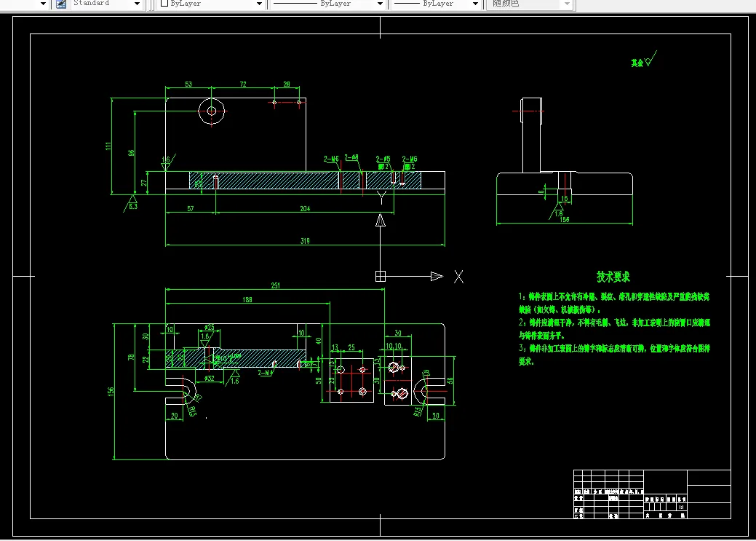Click the 2-ø8 hole callout
This screenshot has height=541, width=756.
click(351, 157)
